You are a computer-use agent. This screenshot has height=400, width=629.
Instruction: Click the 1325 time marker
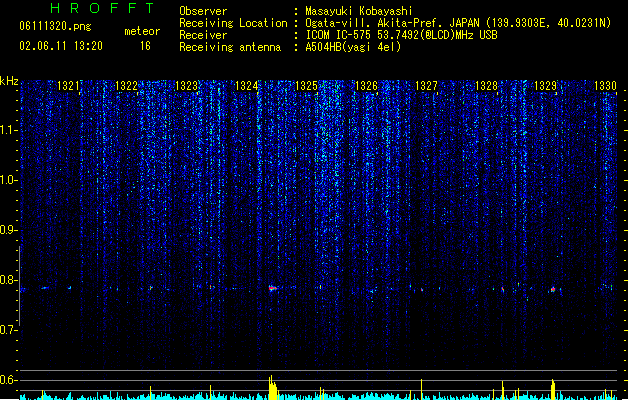[306, 86]
